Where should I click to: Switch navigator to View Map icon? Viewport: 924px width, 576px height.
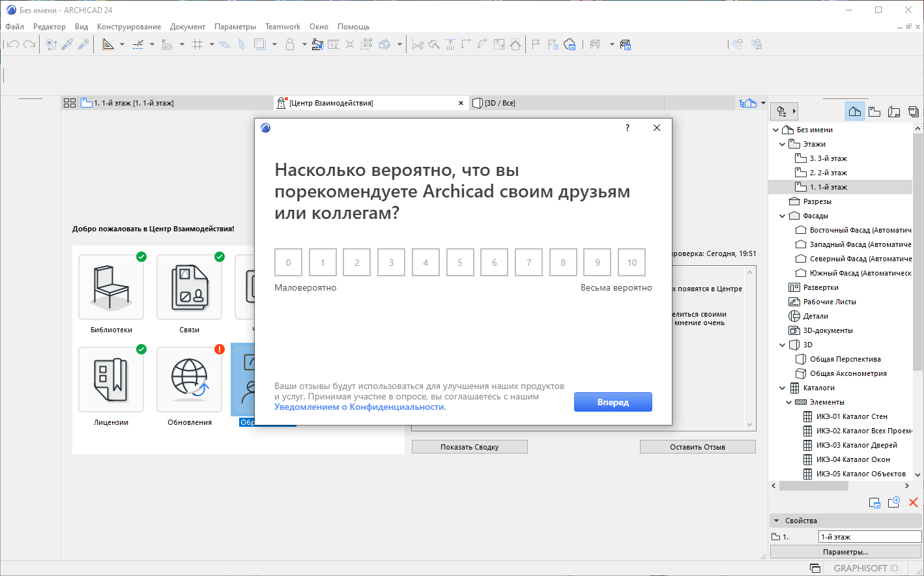(874, 111)
